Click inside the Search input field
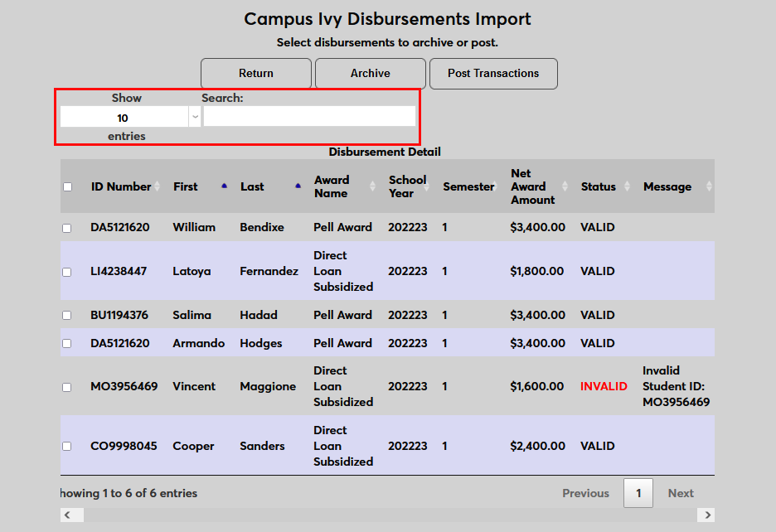This screenshot has height=532, width=776. point(309,117)
